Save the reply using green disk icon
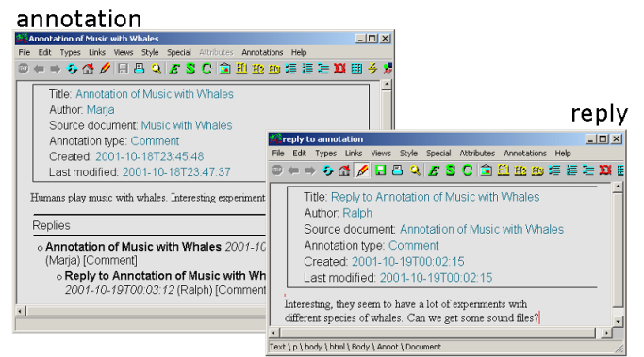Viewport: 644px width, 357px height. (x=380, y=170)
